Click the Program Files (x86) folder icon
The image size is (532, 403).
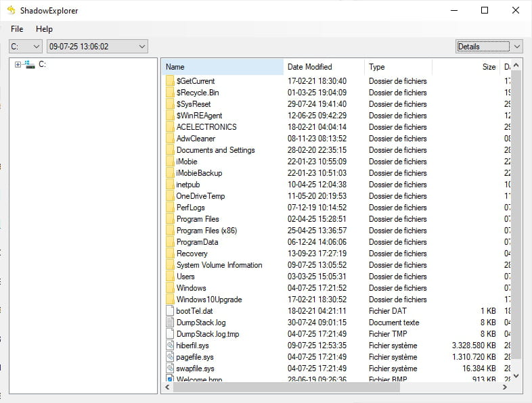coord(170,231)
